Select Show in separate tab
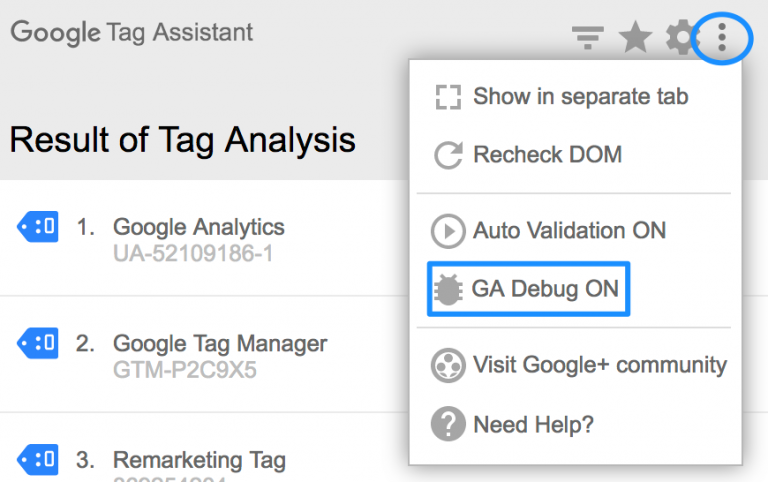The image size is (768, 482). tap(580, 97)
